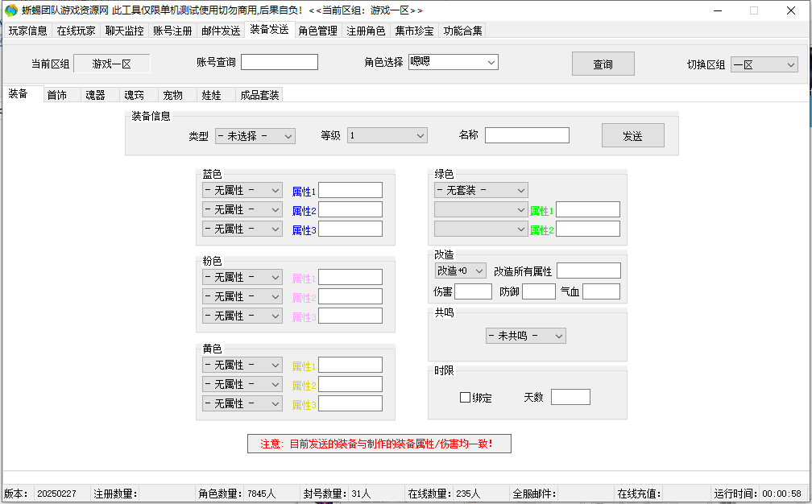Image resolution: width=812 pixels, height=504 pixels.
Task: Switch to the 玩家信息 tab
Action: (x=28, y=31)
